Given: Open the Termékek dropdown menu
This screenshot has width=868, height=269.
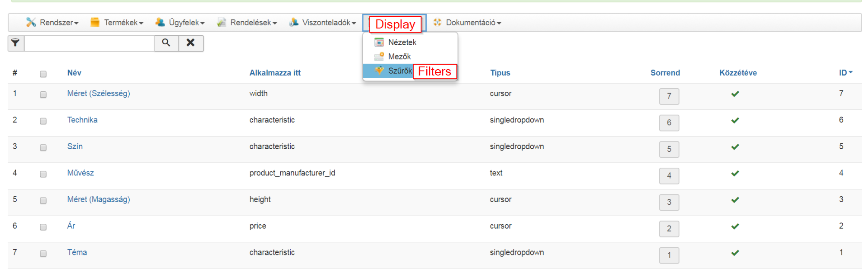Looking at the screenshot, I should pos(118,23).
